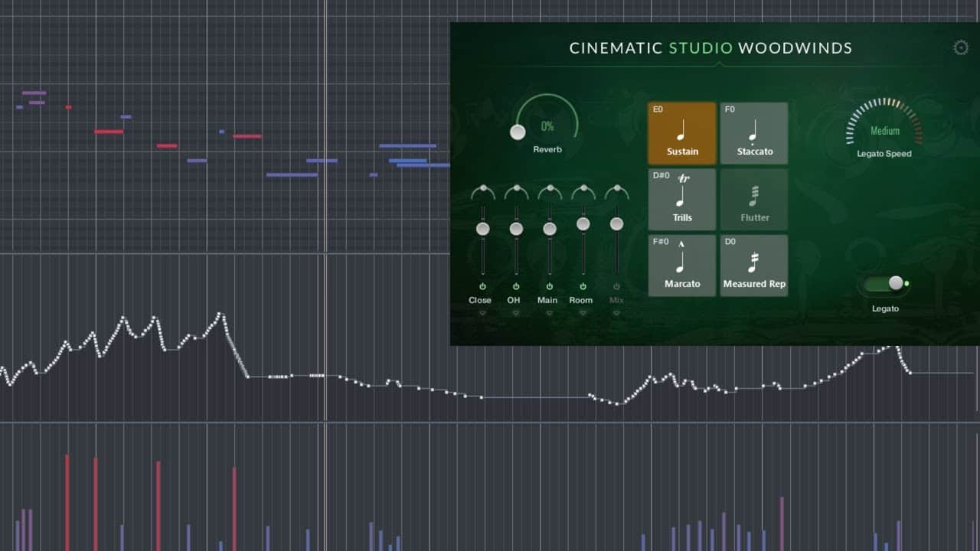Click the D#0 keyswitch label
980x551 pixels.
661,176
